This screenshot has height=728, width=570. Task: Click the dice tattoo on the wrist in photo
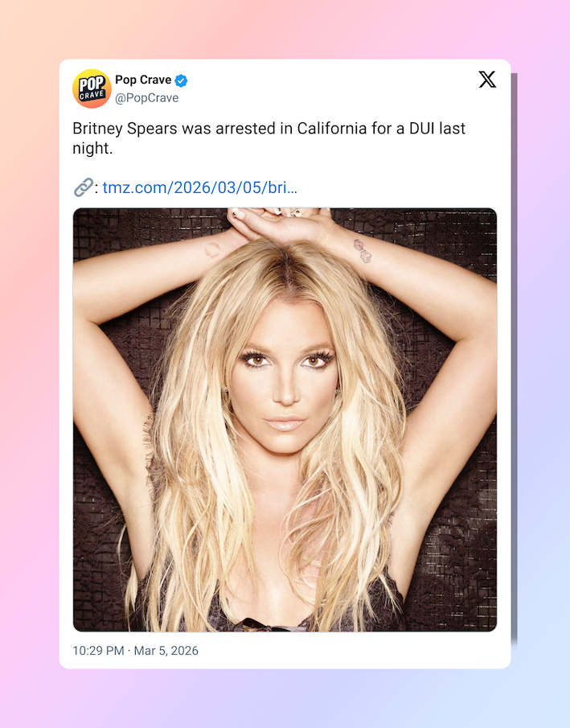[x=363, y=251]
